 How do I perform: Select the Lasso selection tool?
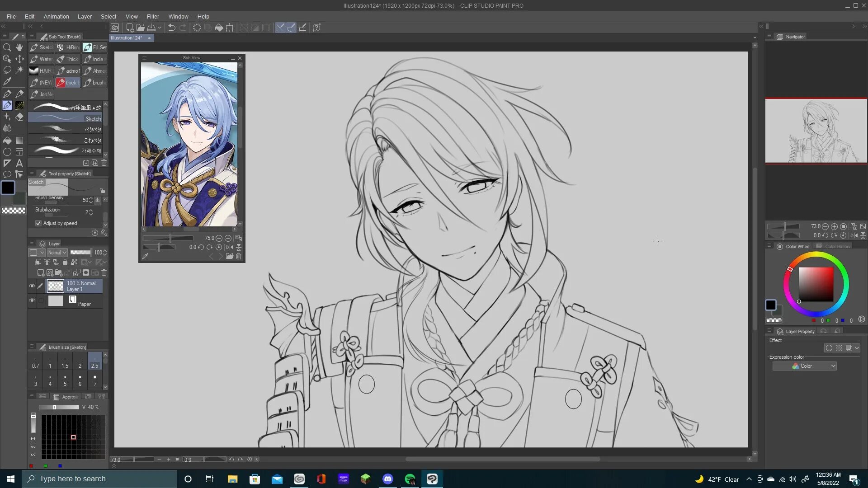coord(7,70)
